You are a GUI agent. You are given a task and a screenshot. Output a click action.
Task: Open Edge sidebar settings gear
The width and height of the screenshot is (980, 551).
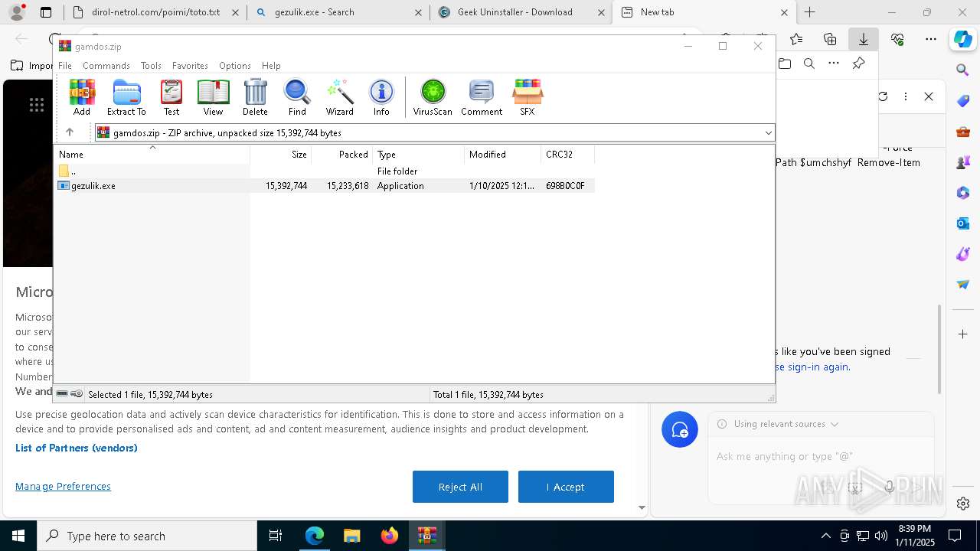[963, 504]
